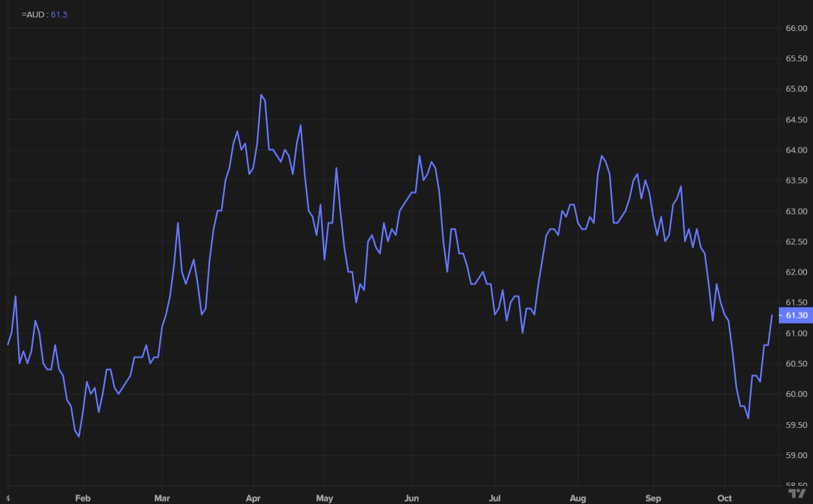Click the 64.50 price axis label
Viewport: 813px width, 504px height.
click(x=797, y=120)
